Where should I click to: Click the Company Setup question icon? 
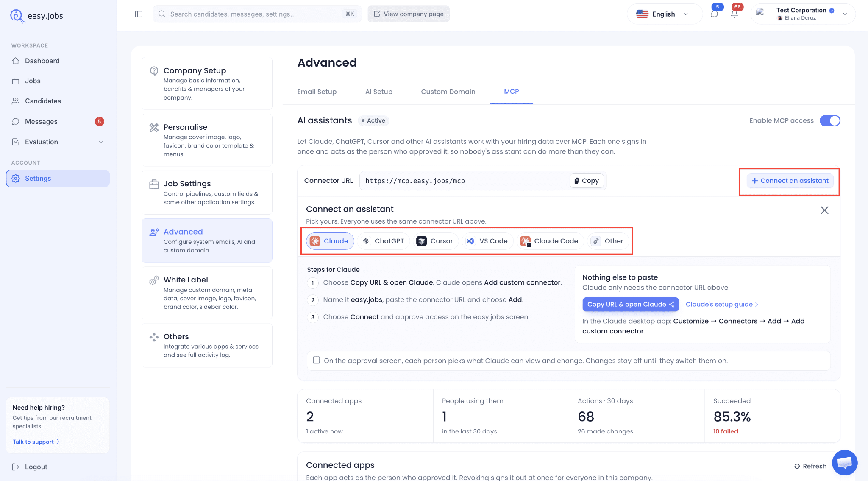coord(154,71)
